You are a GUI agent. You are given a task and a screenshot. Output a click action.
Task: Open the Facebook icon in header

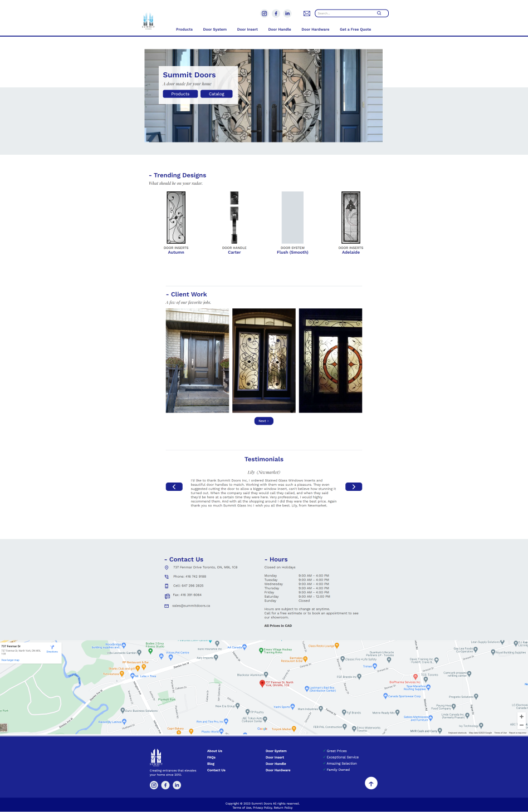tap(276, 13)
